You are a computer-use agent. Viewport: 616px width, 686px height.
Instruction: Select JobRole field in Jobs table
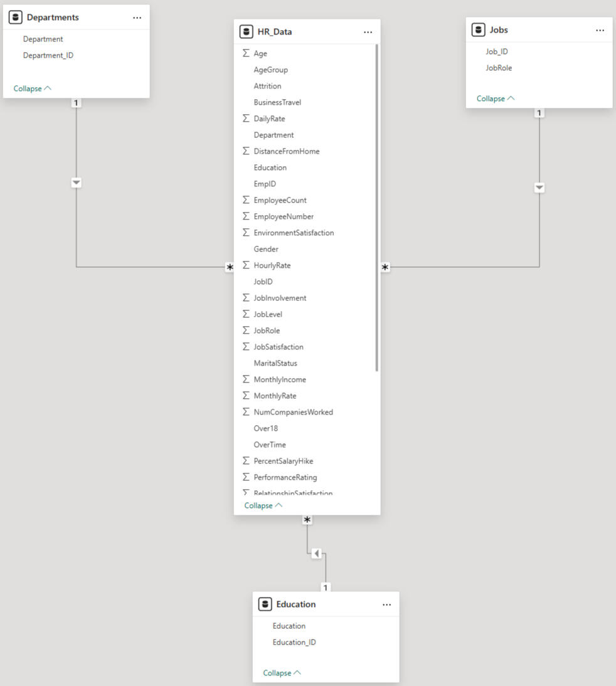pos(499,68)
